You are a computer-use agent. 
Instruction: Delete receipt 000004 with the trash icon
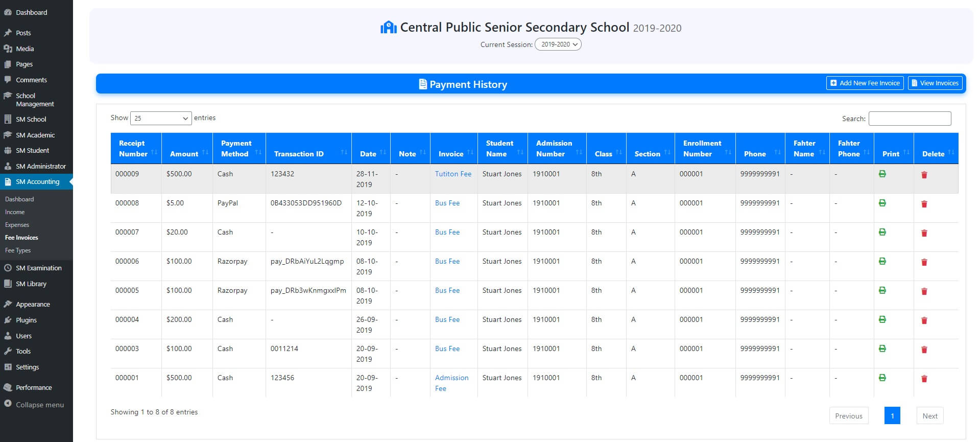pos(924,320)
